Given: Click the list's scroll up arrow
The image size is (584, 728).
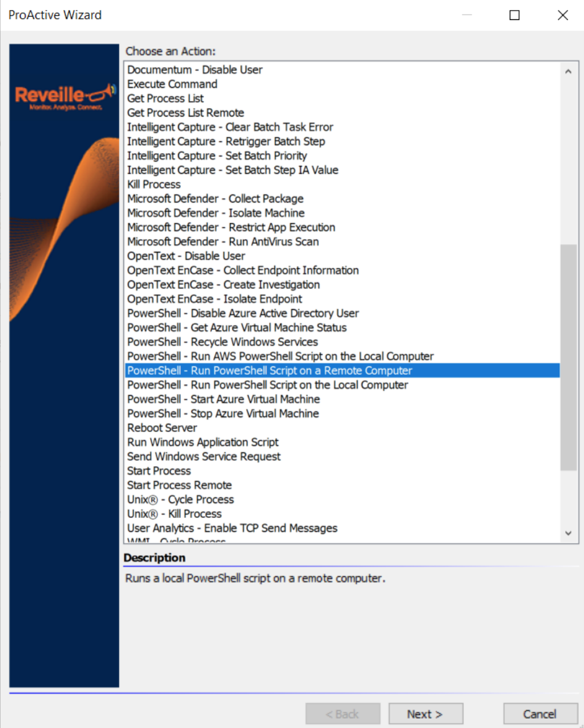Looking at the screenshot, I should [568, 72].
